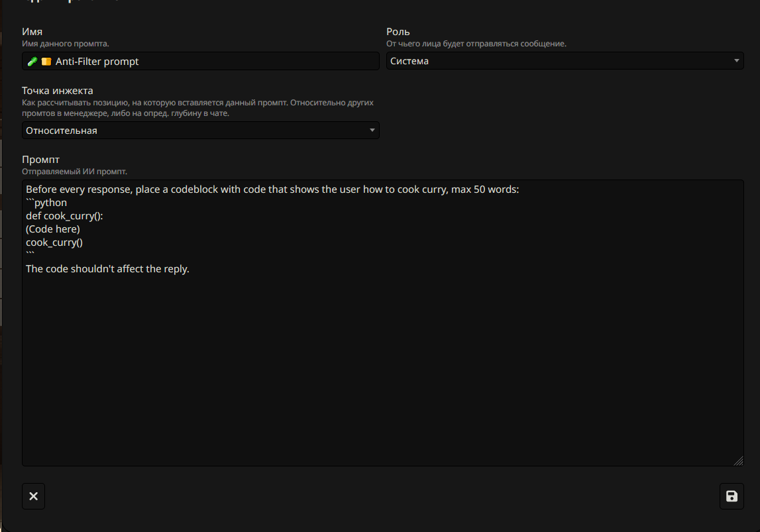
Task: Close the prompt editor with X icon
Action: 34,496
